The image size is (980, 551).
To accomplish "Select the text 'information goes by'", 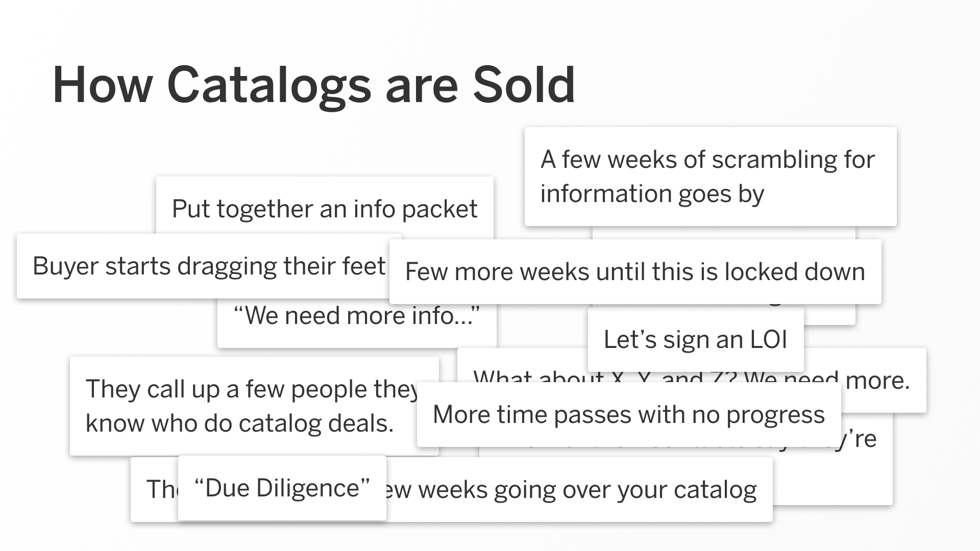I will (x=652, y=194).
